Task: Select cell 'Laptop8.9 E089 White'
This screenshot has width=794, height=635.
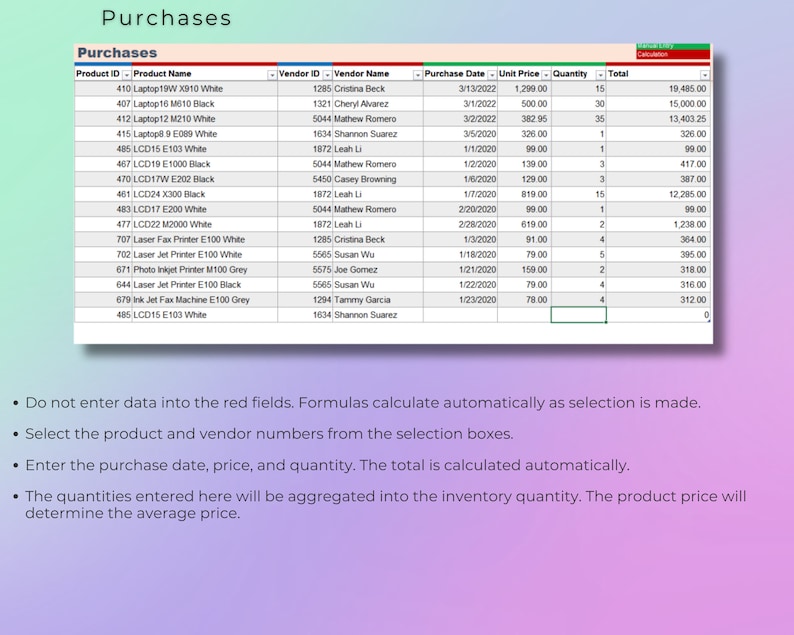Action: 205,134
